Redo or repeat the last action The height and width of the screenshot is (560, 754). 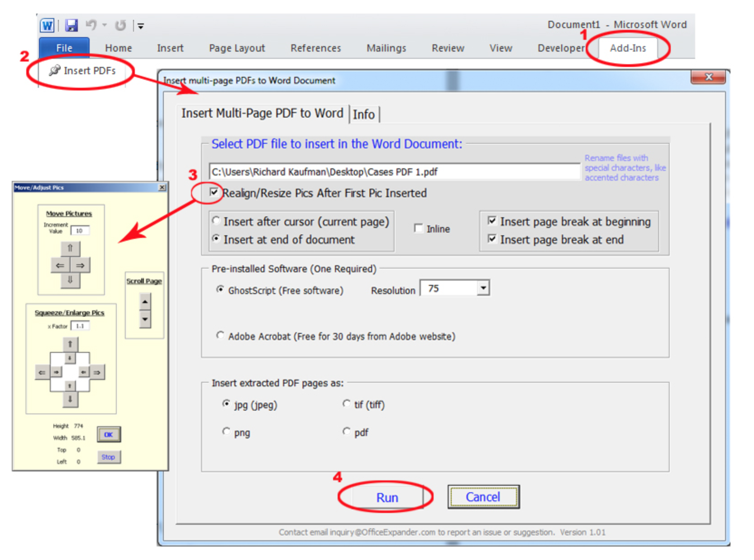tap(120, 25)
